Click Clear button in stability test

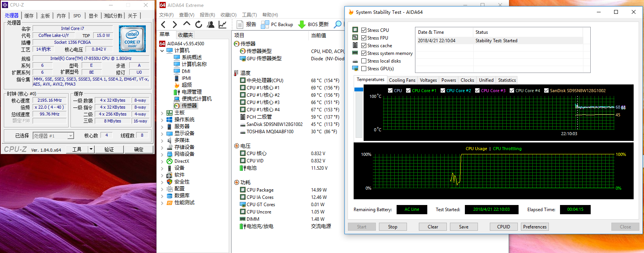tap(433, 227)
